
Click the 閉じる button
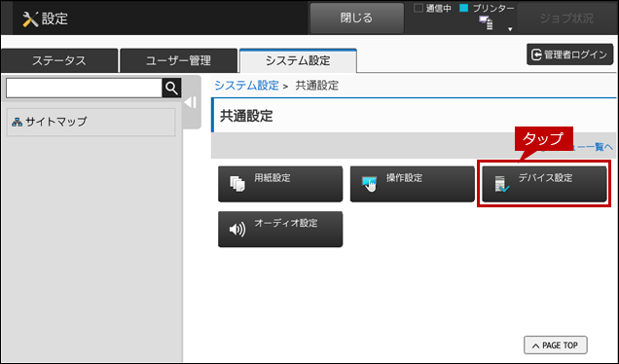pos(356,18)
